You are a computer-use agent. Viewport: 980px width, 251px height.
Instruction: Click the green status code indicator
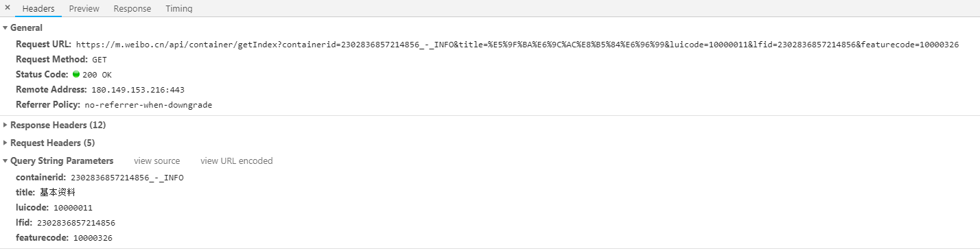click(76, 74)
